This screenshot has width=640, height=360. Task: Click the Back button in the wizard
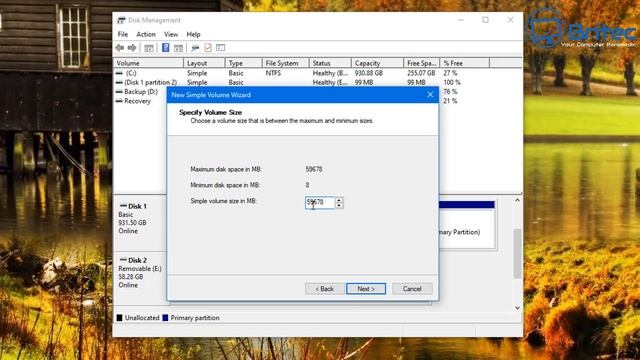[x=324, y=289]
